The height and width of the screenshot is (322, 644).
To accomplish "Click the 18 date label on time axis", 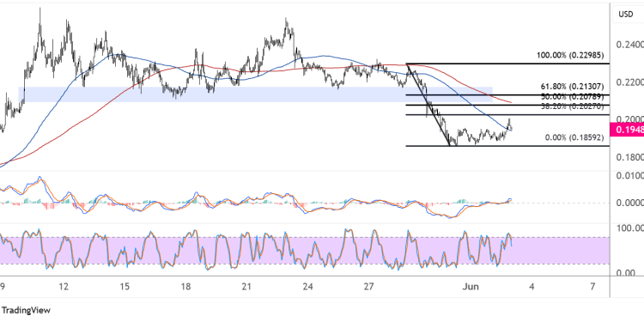I will tap(185, 286).
